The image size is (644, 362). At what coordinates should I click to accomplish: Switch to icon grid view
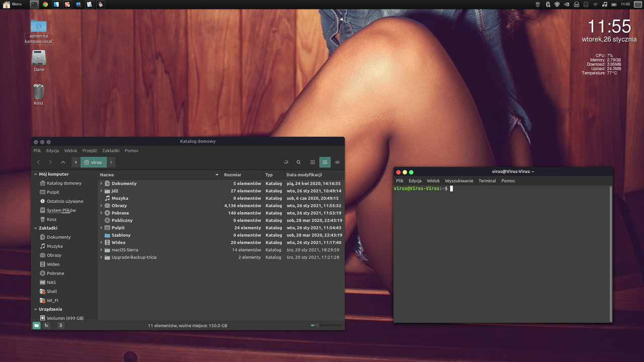coord(312,162)
